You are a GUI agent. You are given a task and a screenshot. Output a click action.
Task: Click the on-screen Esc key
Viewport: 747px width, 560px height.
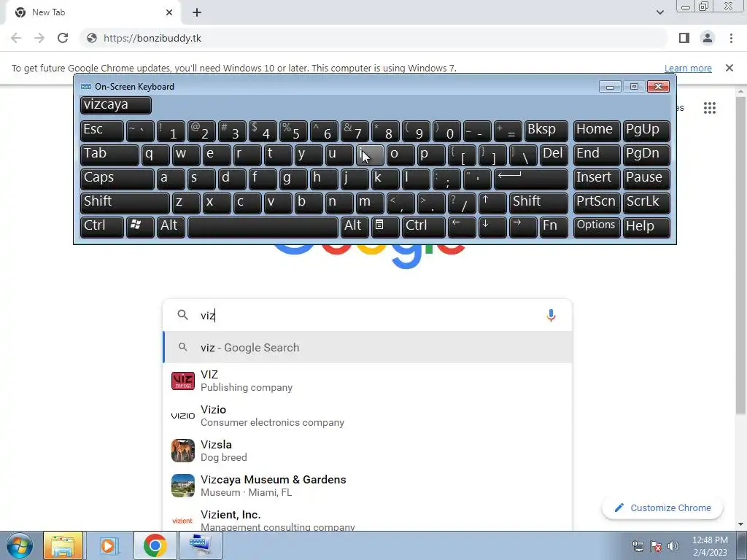tap(102, 131)
